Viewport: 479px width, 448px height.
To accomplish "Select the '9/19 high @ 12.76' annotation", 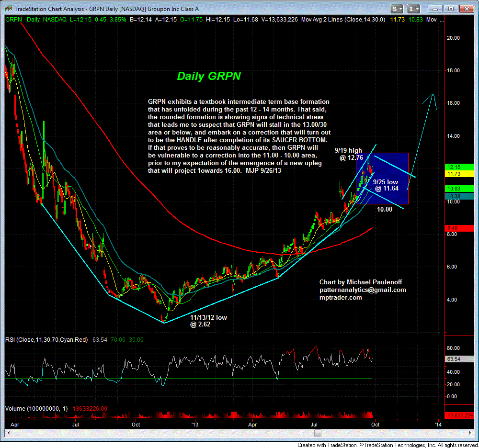I will pos(349,154).
